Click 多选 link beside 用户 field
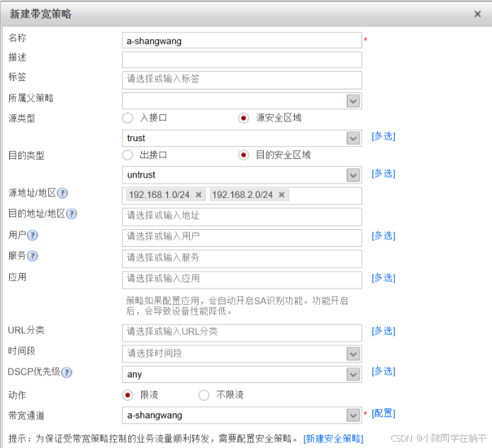The height and width of the screenshot is (448, 492). [x=383, y=235]
